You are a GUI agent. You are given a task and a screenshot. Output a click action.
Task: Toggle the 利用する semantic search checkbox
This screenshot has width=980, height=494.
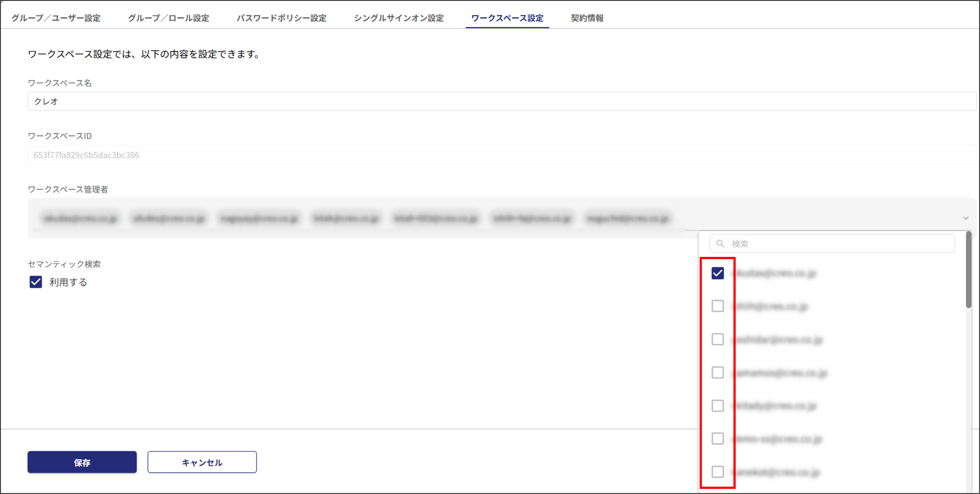pyautogui.click(x=36, y=282)
